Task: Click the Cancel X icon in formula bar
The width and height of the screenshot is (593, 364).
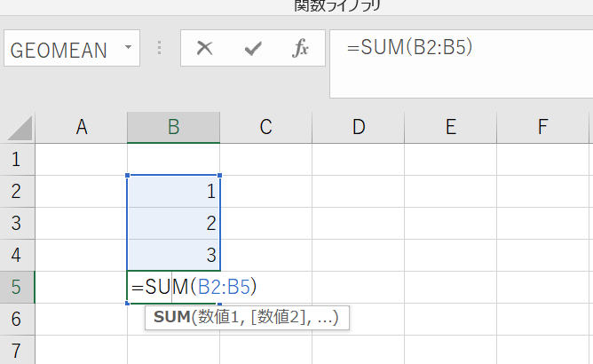Action: [205, 49]
